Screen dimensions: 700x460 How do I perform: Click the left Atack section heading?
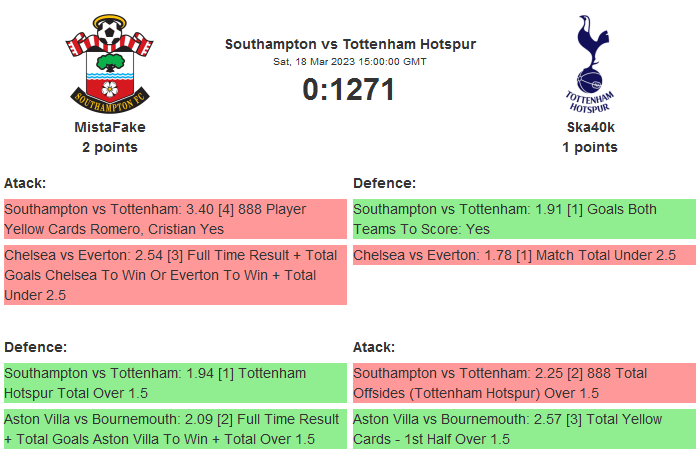25,183
